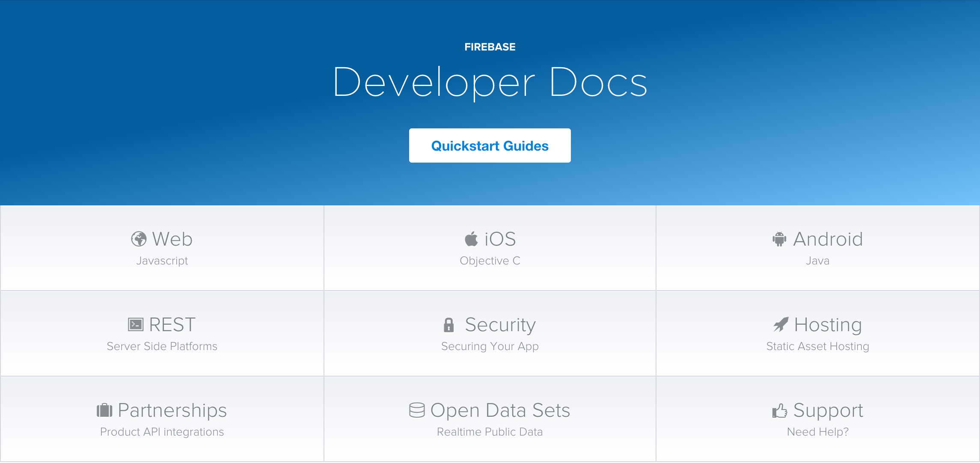Open Realtime Public Data subtitle link
The image size is (980, 463).
click(490, 432)
